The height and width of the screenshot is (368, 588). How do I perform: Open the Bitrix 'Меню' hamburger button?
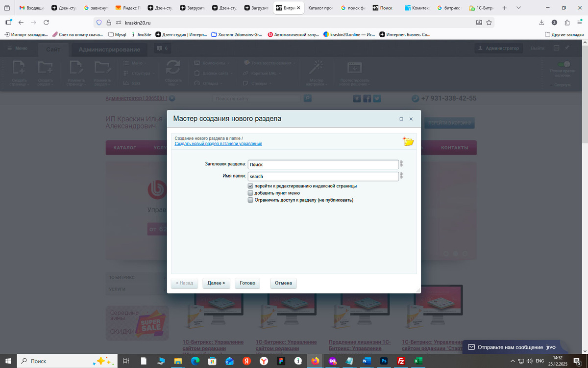[x=17, y=49]
